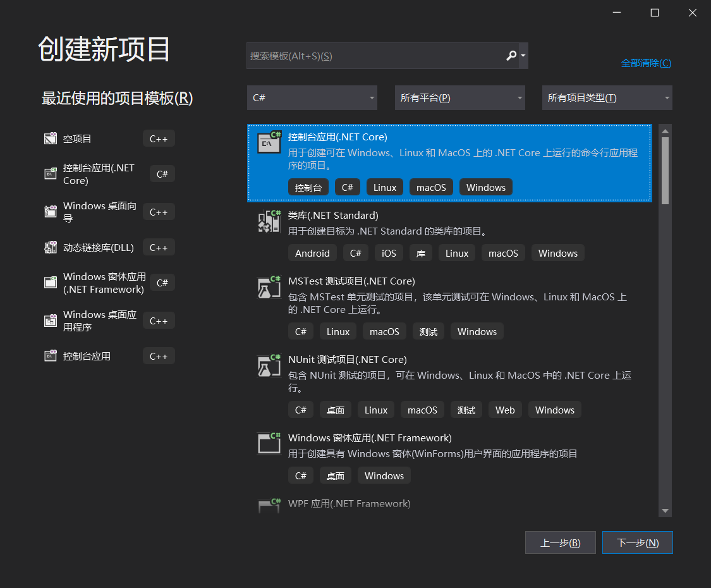
Task: Select the Windows 桌面向导 template icon
Action: [50, 211]
